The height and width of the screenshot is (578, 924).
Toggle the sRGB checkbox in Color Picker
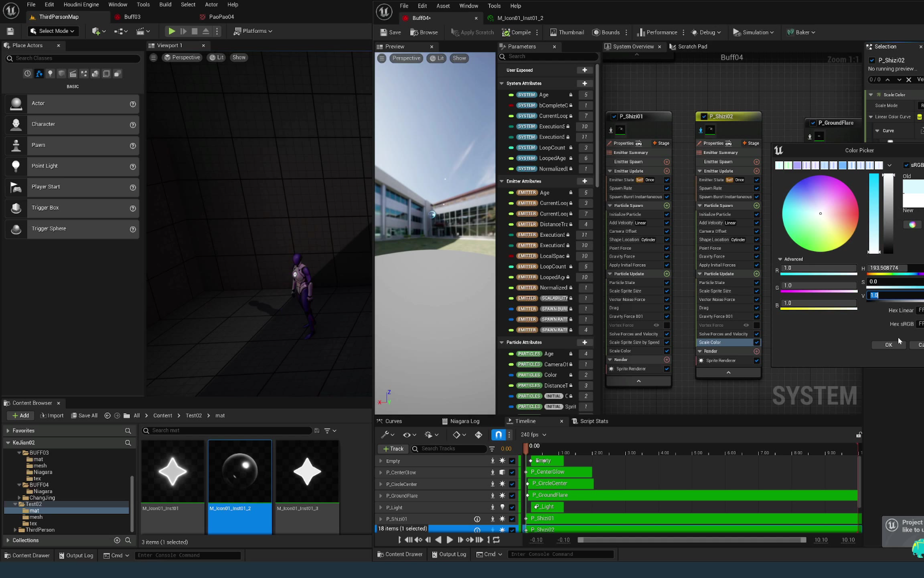pyautogui.click(x=907, y=165)
